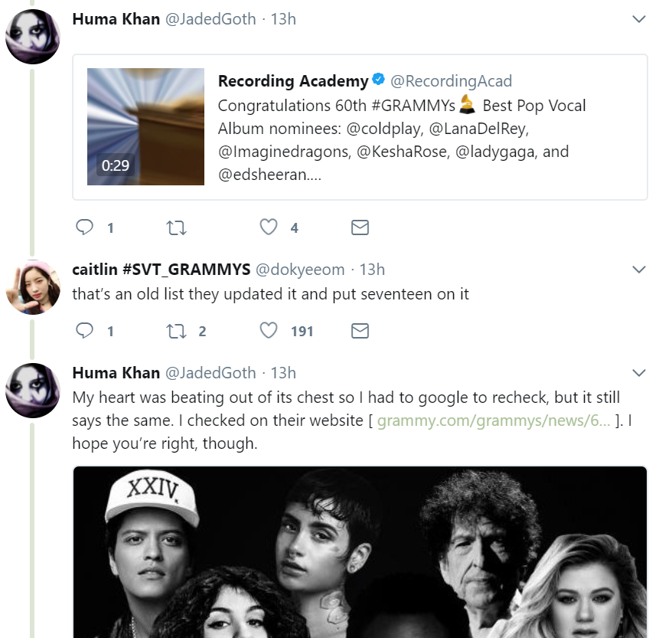This screenshot has height=638, width=672.
Task: Retweet caitlin's tweet with 2 retweets
Action: tap(176, 331)
